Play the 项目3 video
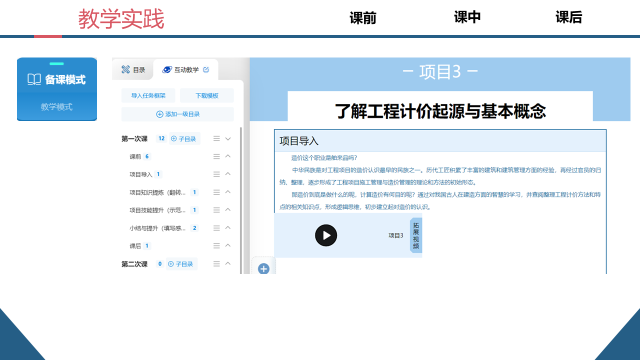The width and height of the screenshot is (640, 360). 326,236
